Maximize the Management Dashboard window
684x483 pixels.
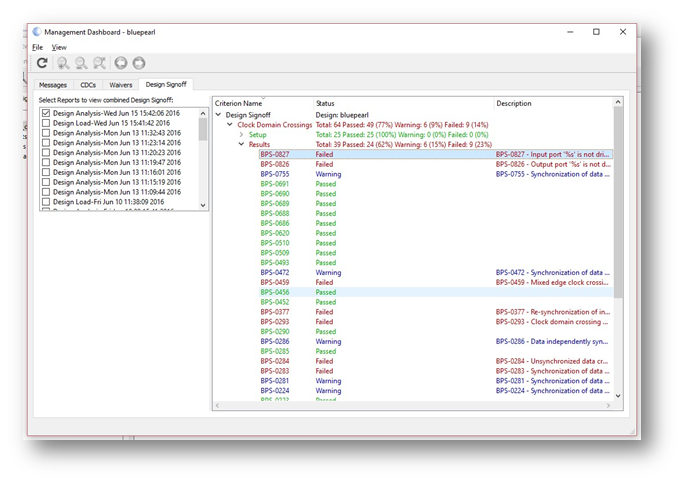(x=596, y=32)
